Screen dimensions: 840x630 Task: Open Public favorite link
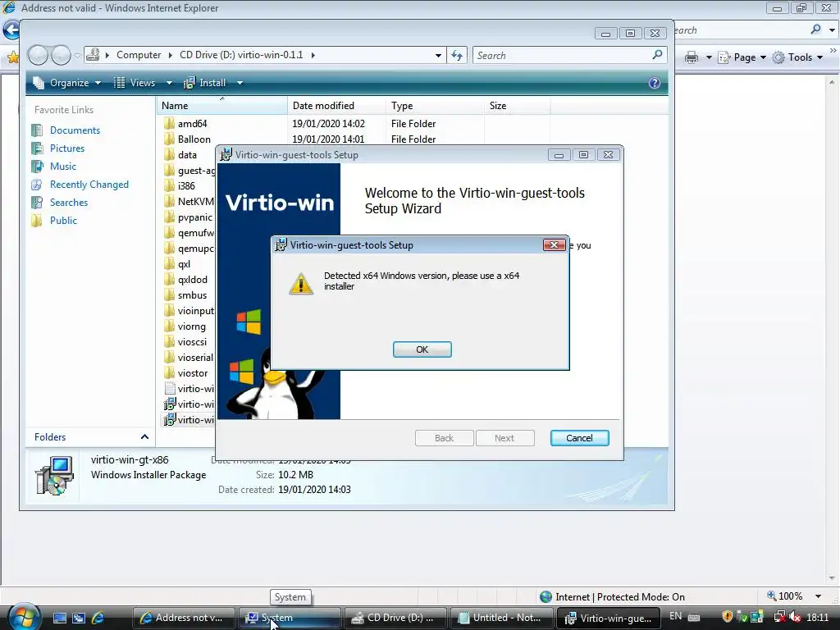click(63, 221)
